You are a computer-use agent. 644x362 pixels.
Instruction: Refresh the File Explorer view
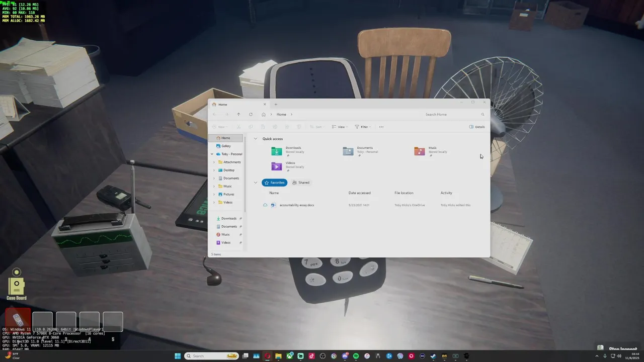[251, 115]
